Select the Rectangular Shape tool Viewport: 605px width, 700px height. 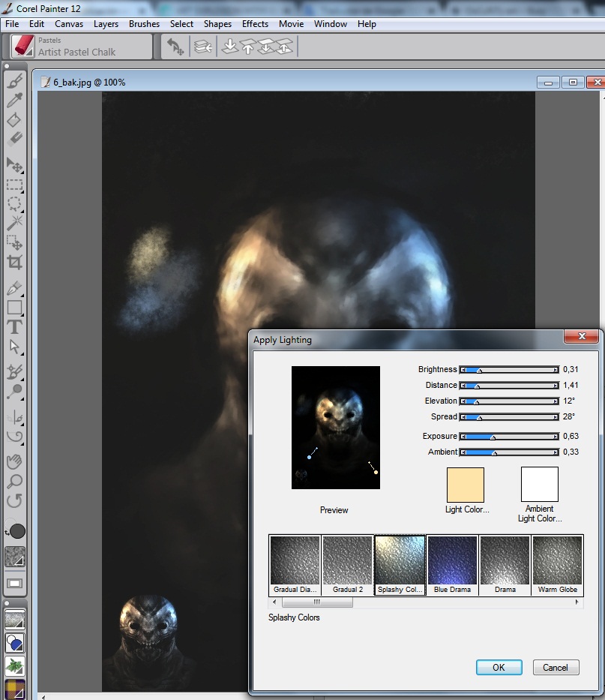coord(14,308)
